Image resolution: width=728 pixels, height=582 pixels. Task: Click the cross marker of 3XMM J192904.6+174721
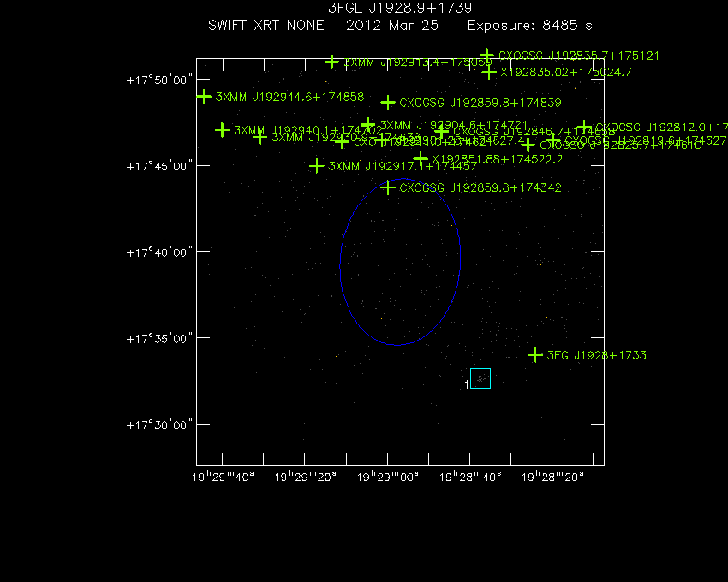(x=367, y=125)
